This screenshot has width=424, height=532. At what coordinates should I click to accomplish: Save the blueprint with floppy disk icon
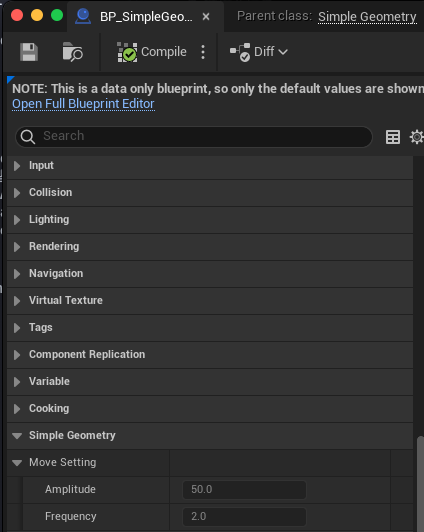tap(29, 52)
